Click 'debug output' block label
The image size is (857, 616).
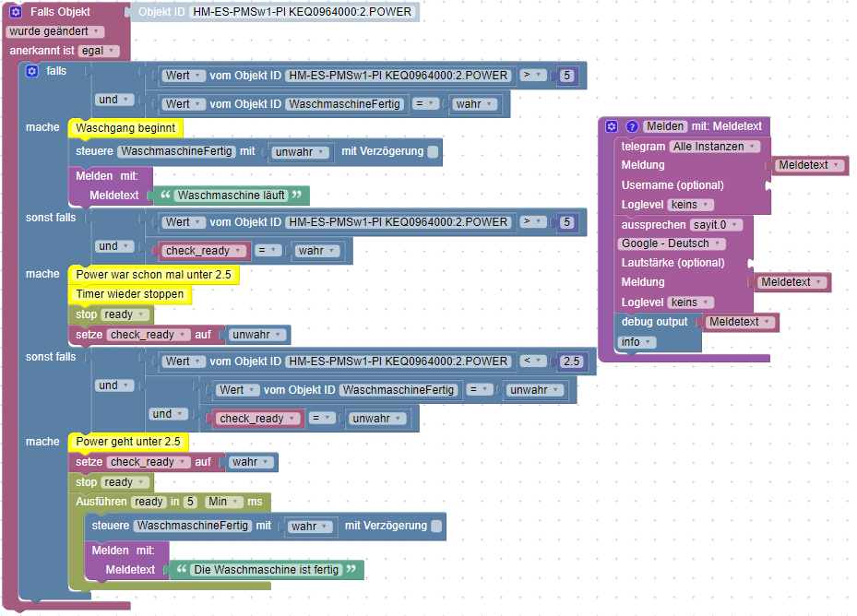(x=654, y=322)
